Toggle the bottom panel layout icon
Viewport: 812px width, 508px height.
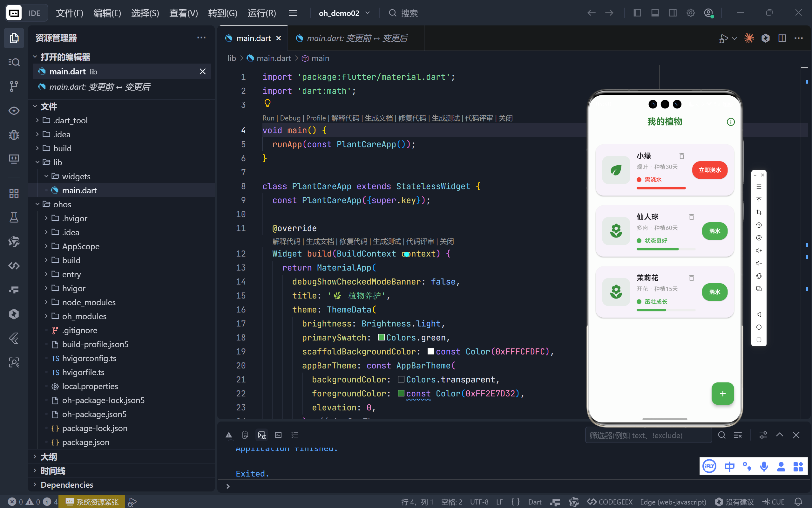pyautogui.click(x=655, y=13)
